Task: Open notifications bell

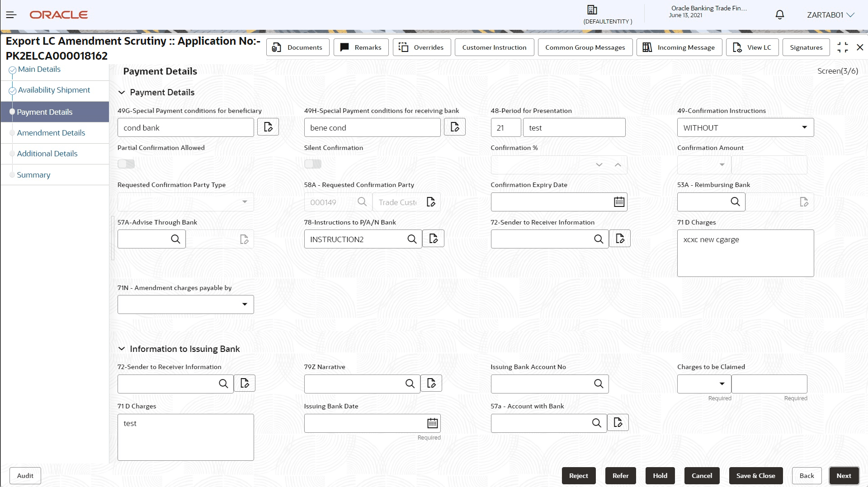Action: (x=779, y=14)
